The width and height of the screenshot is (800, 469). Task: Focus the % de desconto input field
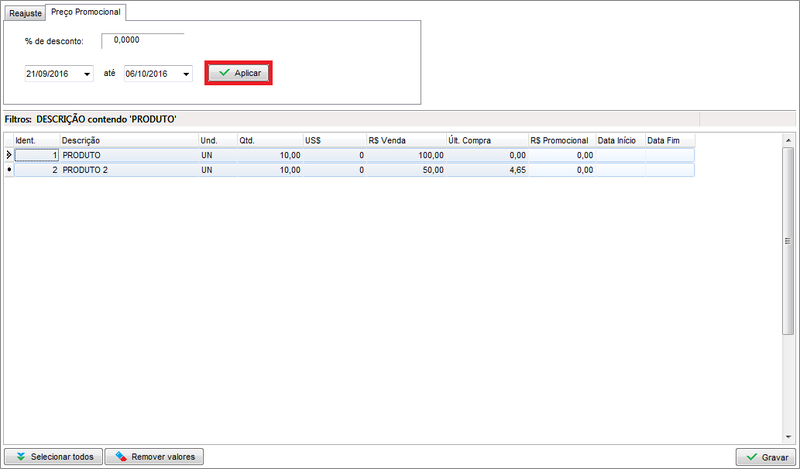point(142,40)
